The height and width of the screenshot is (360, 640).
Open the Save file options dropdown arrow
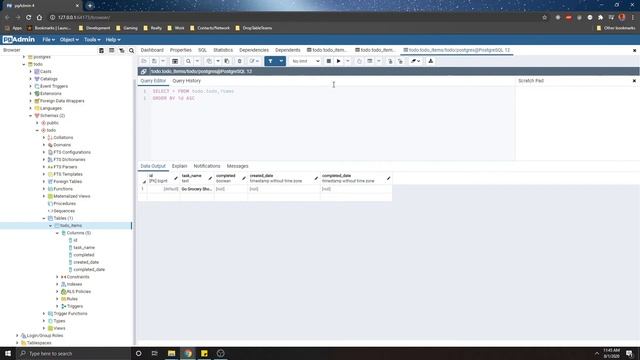[x=163, y=61]
